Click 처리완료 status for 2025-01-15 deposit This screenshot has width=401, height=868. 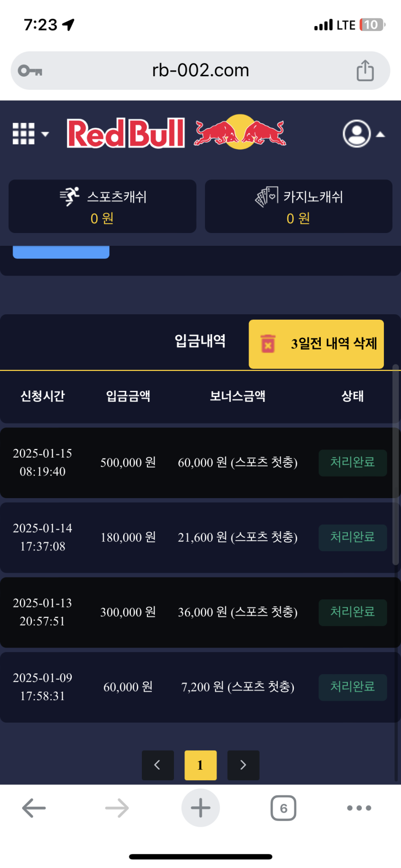click(352, 463)
